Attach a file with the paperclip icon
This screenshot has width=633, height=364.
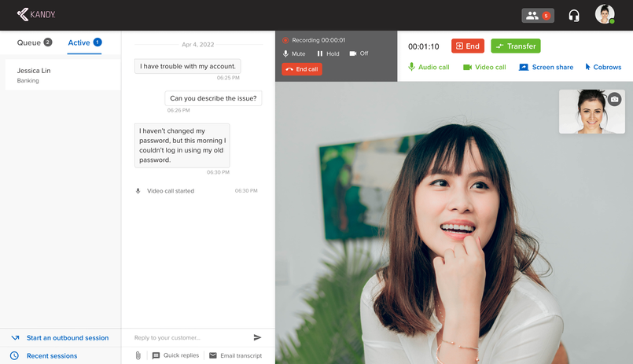coord(138,355)
